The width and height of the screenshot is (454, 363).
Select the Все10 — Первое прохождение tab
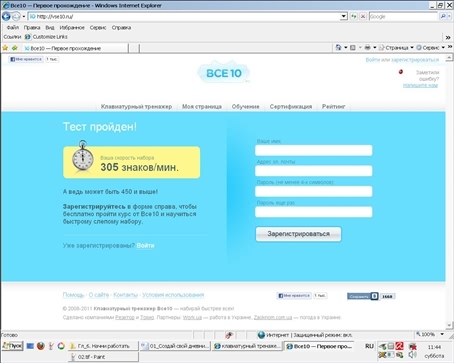(75, 48)
